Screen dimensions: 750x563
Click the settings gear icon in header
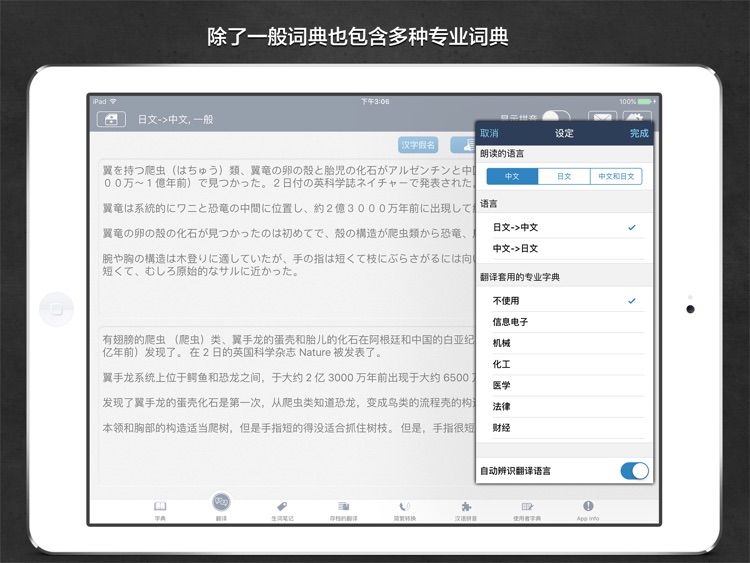[637, 116]
